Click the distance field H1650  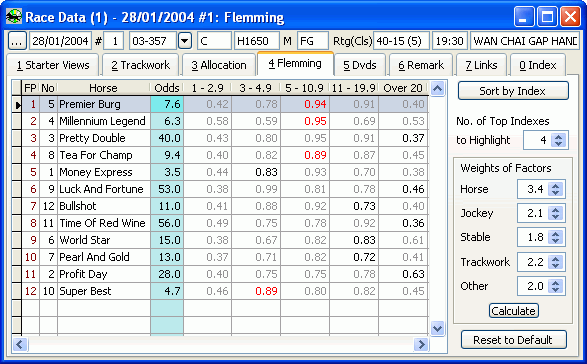(257, 41)
